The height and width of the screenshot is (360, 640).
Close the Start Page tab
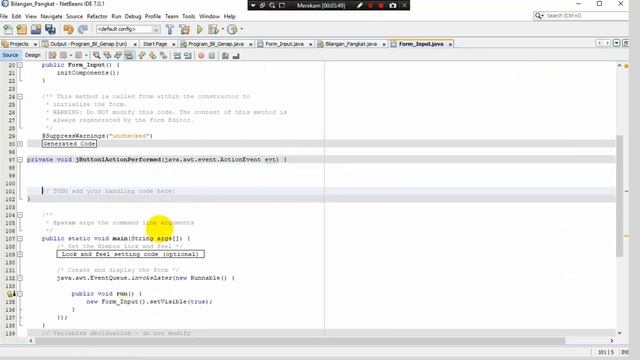(173, 44)
